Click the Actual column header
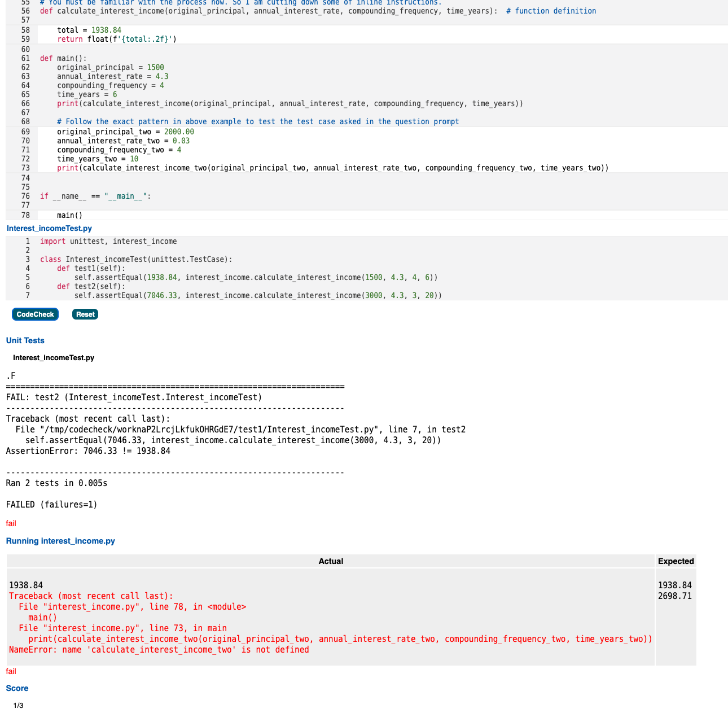The image size is (728, 726). point(331,561)
